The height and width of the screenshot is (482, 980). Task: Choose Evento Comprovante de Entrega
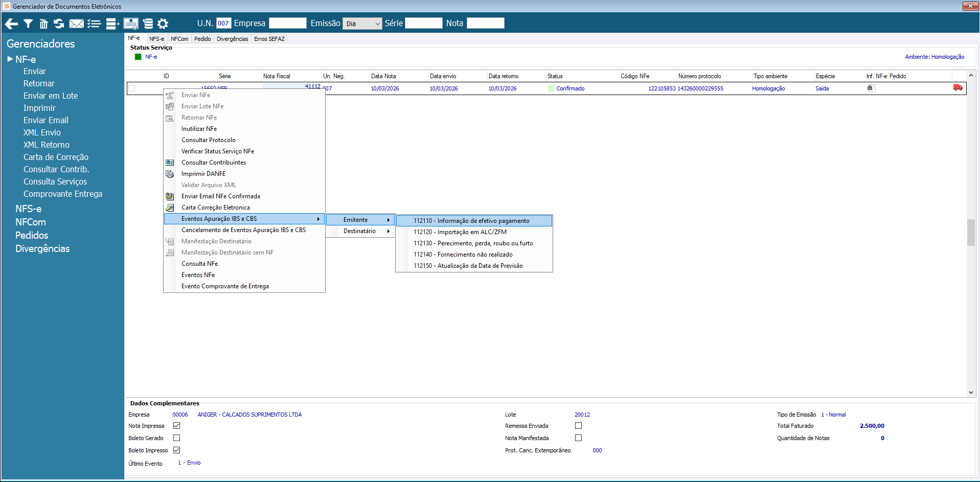pos(244,286)
